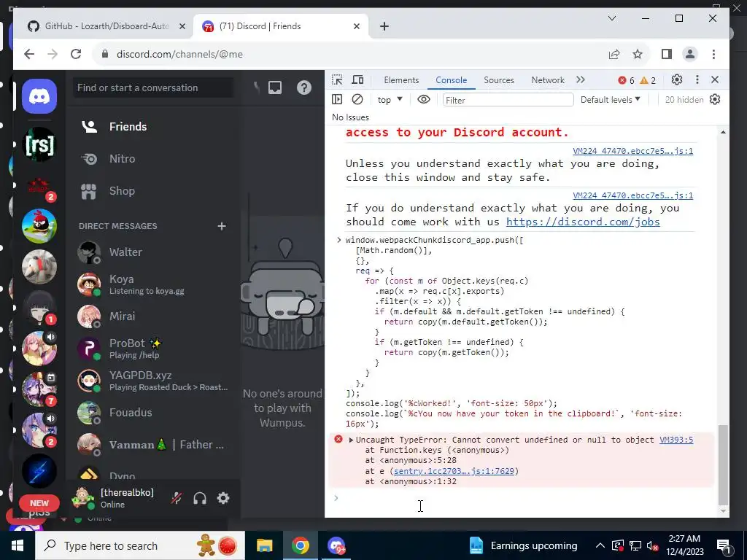Open the discord.com/jobs link
747x560 pixels.
[x=583, y=222]
